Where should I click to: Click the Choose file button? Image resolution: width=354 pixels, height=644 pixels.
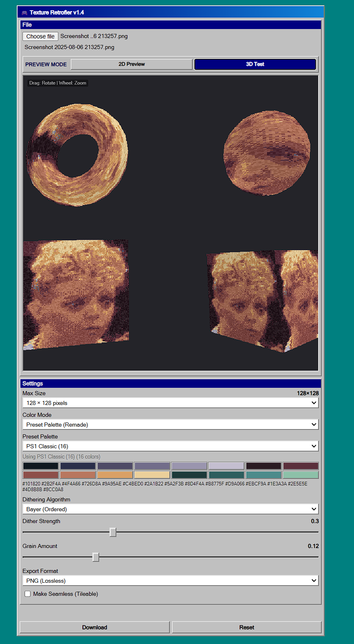coord(40,36)
